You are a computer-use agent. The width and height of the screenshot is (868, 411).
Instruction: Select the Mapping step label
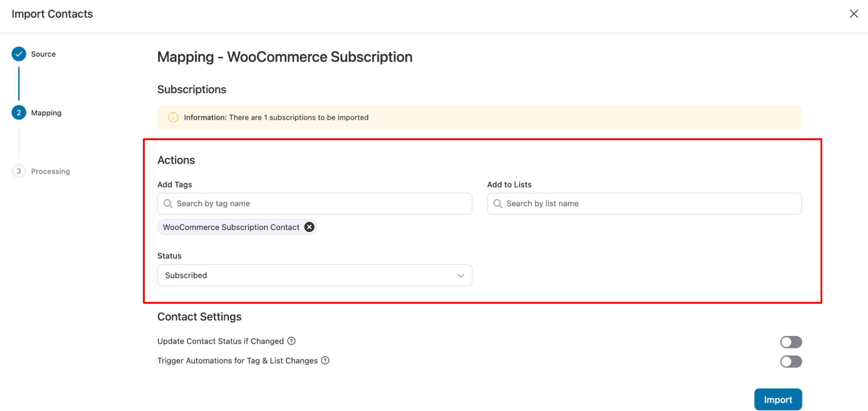tap(46, 112)
